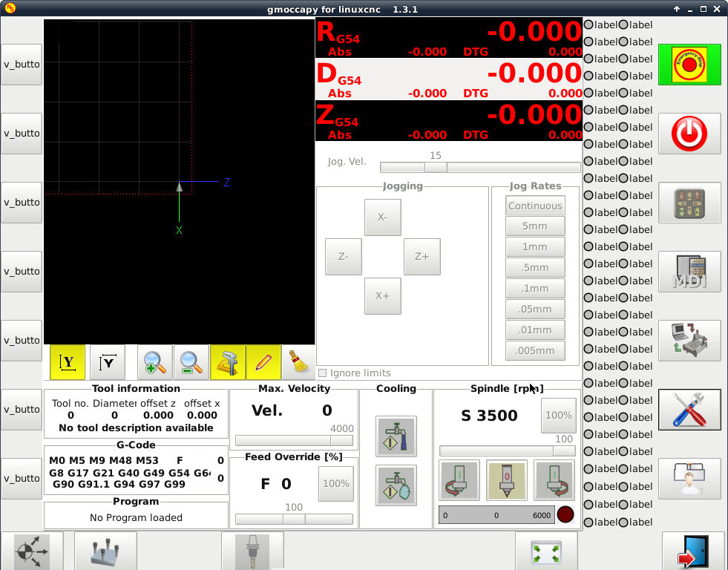The image size is (728, 570).
Task: Select the Y2 view button
Action: tap(108, 362)
